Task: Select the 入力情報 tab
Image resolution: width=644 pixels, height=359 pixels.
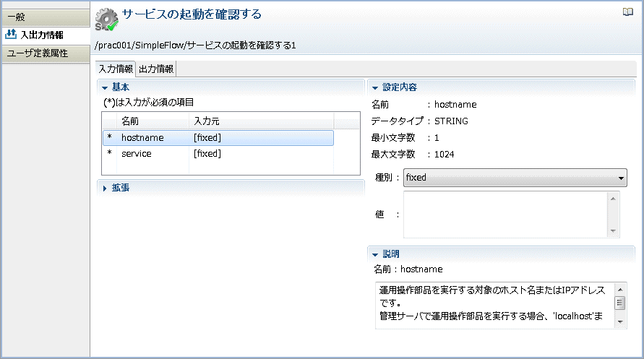Action: (x=116, y=69)
